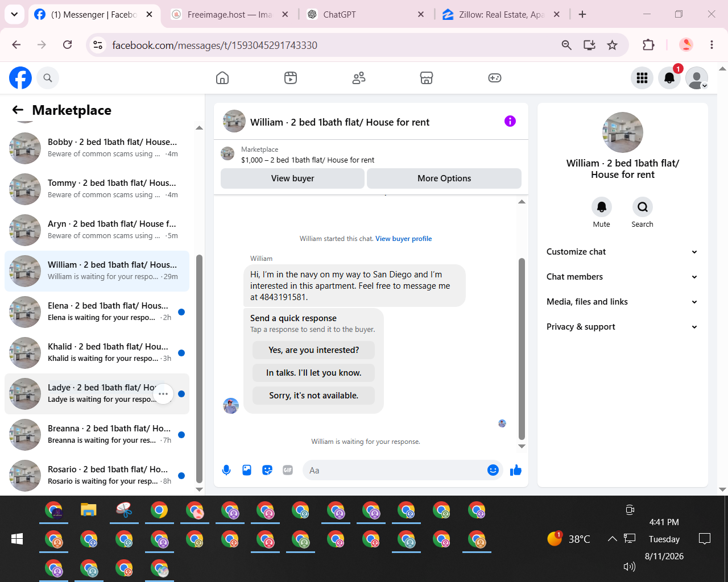
Task: Close the ChatGPT tab
Action: tap(421, 14)
